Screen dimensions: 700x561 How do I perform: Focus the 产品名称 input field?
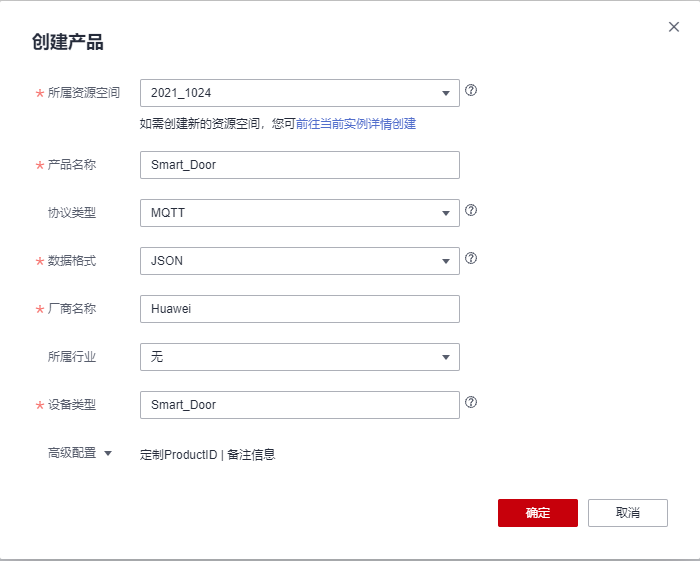click(299, 165)
